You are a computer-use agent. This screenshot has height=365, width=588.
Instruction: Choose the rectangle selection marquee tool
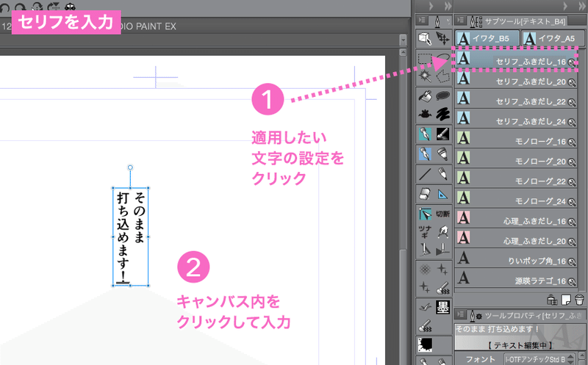pos(425,59)
